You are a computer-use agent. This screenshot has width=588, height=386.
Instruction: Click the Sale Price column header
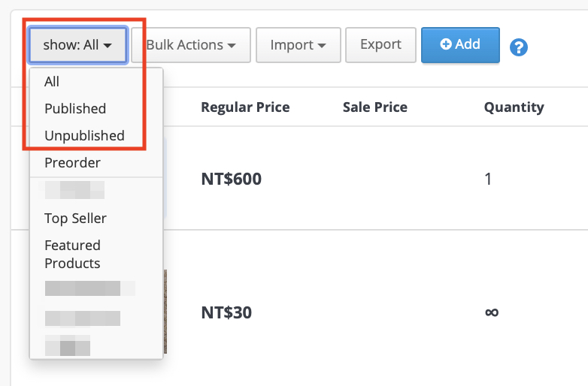coord(375,107)
